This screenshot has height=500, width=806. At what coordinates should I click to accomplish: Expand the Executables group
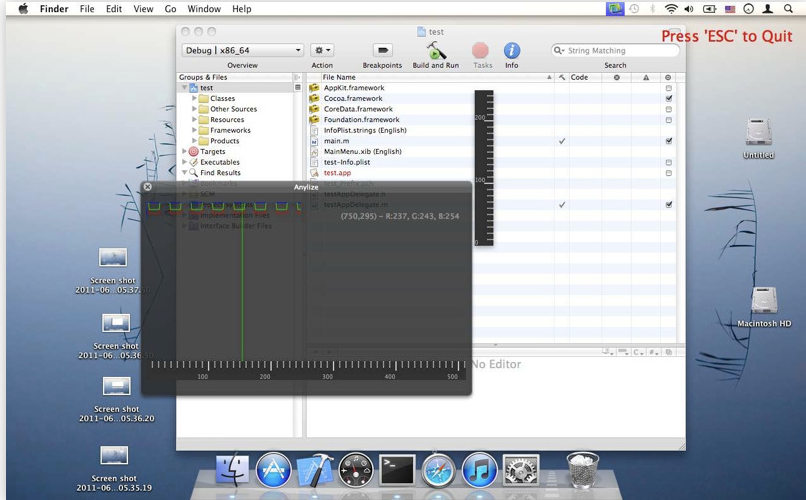[184, 162]
